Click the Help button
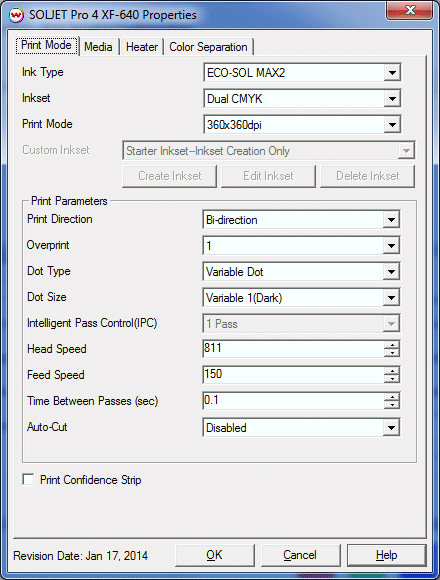Screen dimensions: 440x580 386,555
